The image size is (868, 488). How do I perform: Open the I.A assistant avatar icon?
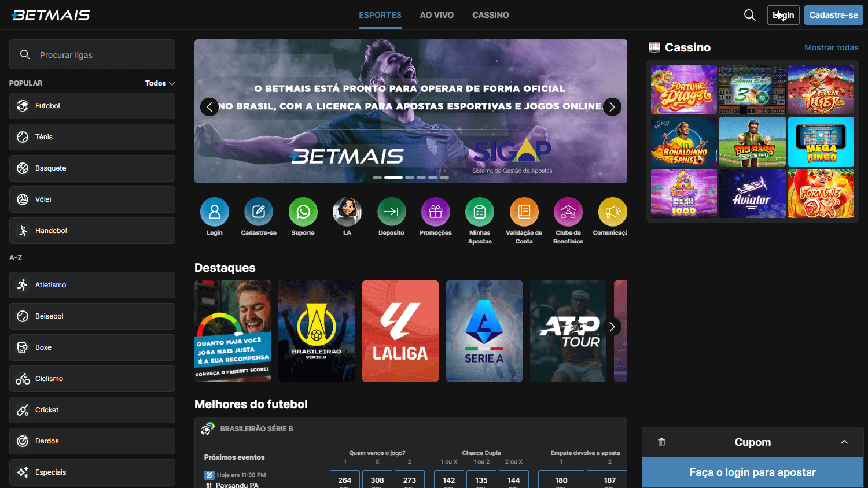(347, 212)
